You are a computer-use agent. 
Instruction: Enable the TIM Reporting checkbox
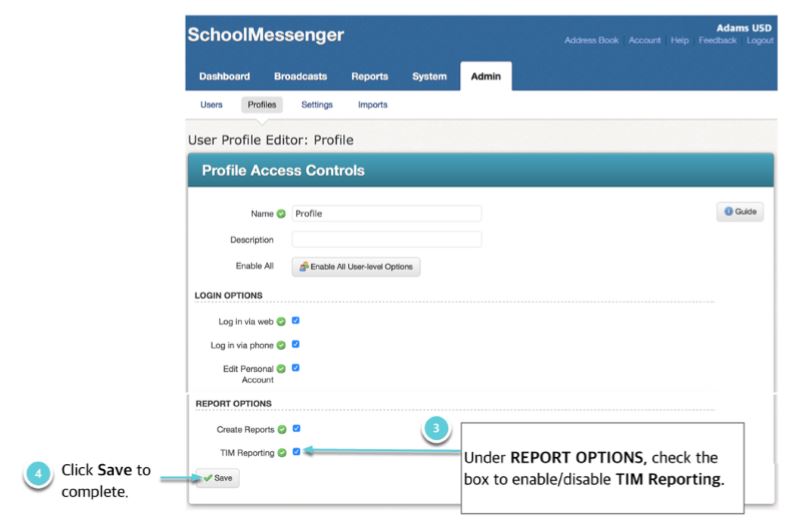[x=297, y=451]
